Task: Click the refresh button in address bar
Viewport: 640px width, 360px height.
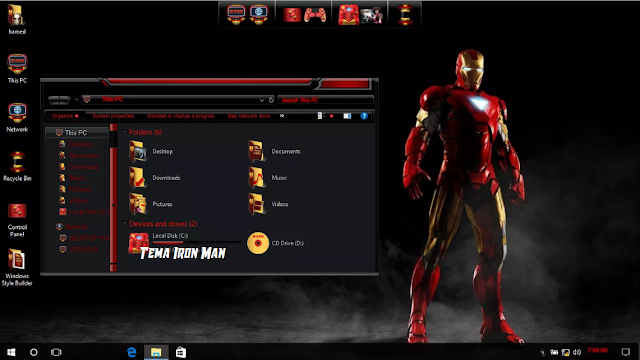Action: 271,100
